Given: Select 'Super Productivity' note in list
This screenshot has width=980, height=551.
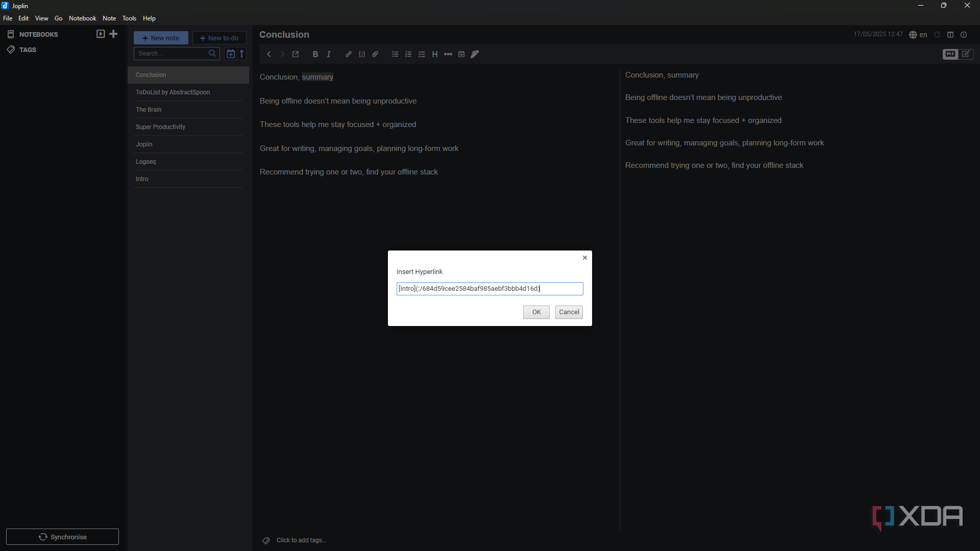Looking at the screenshot, I should pos(188,127).
